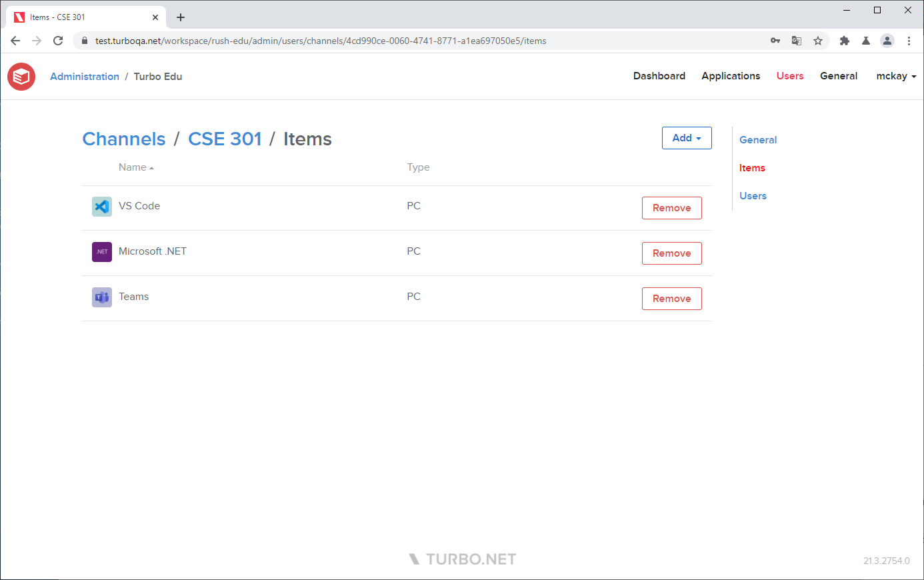
Task: Expand the Add dropdown button
Action: tap(687, 138)
